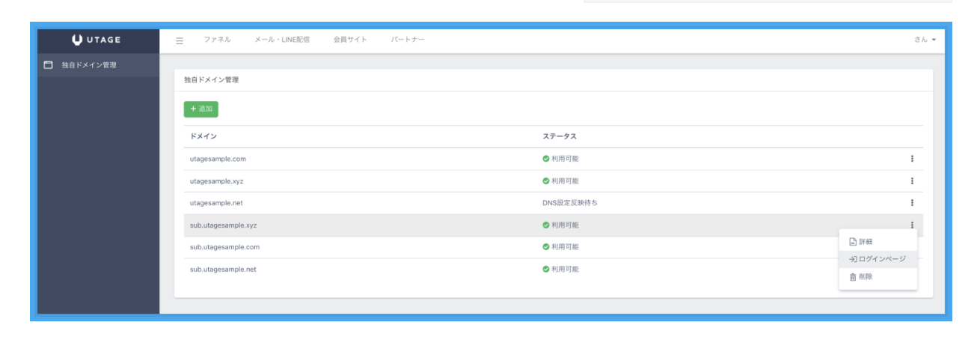Click green check icon for sub.utagesample.net
Image resolution: width=980 pixels, height=361 pixels.
[x=546, y=269]
